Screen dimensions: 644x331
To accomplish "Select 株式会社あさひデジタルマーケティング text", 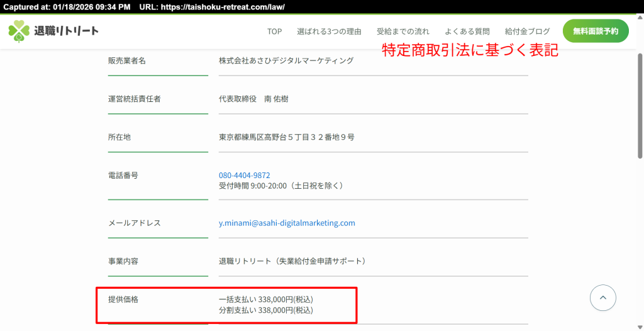I will (x=286, y=60).
